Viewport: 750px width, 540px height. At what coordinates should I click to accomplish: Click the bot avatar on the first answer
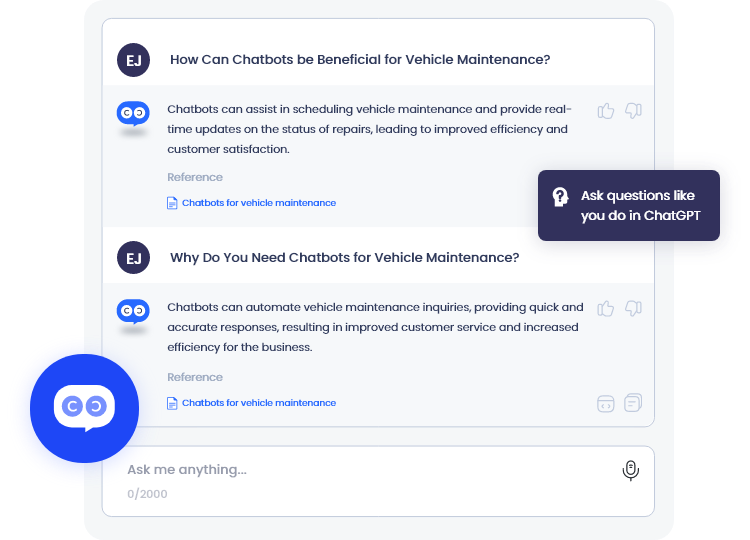coord(133,114)
